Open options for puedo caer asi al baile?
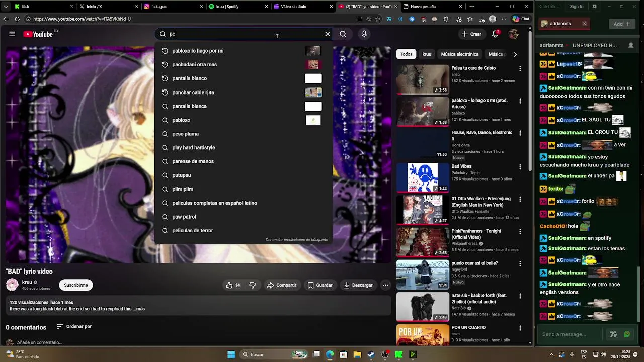This screenshot has height=362, width=644. click(520, 264)
